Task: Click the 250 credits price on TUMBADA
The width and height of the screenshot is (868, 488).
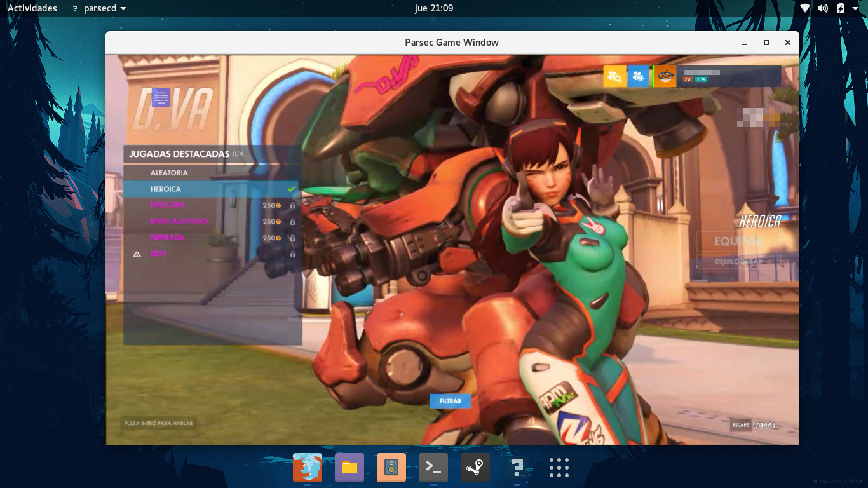Action: coord(272,238)
